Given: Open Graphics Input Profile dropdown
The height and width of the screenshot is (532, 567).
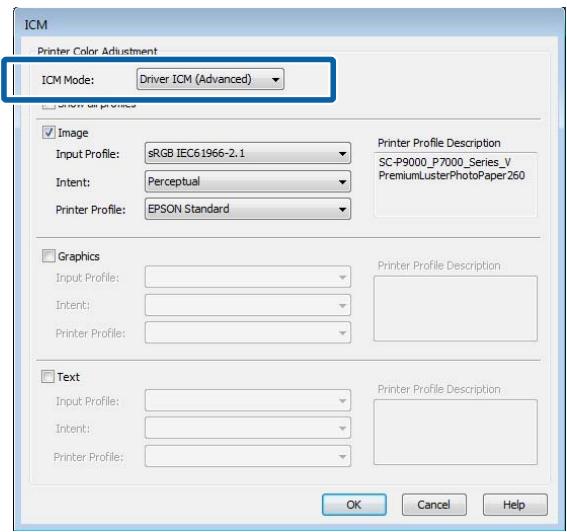Looking at the screenshot, I should tap(248, 277).
